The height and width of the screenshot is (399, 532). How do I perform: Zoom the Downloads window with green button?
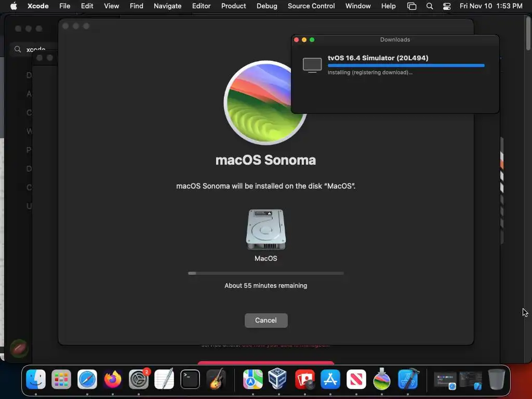click(x=312, y=39)
